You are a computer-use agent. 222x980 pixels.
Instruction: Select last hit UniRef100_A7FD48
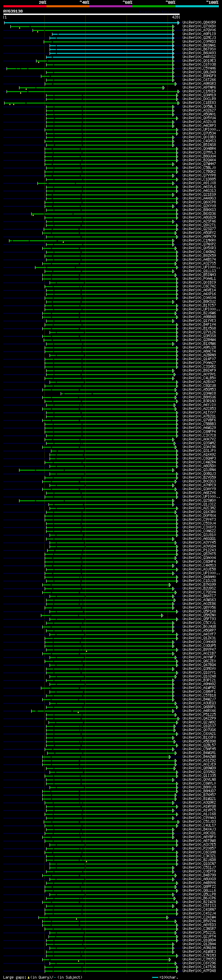(x=199, y=971)
